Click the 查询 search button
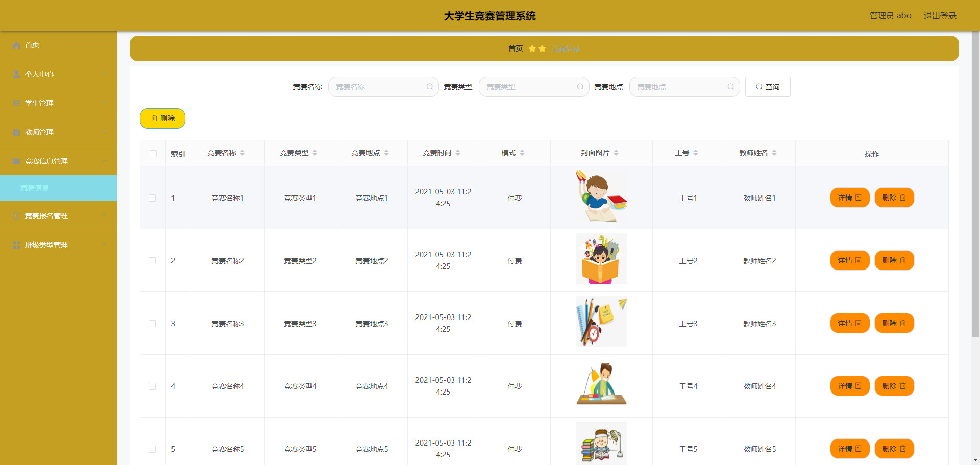This screenshot has height=465, width=980. (x=768, y=87)
